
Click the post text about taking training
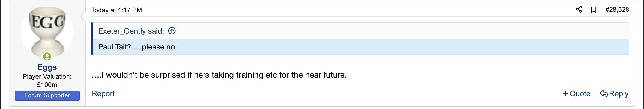point(219,75)
